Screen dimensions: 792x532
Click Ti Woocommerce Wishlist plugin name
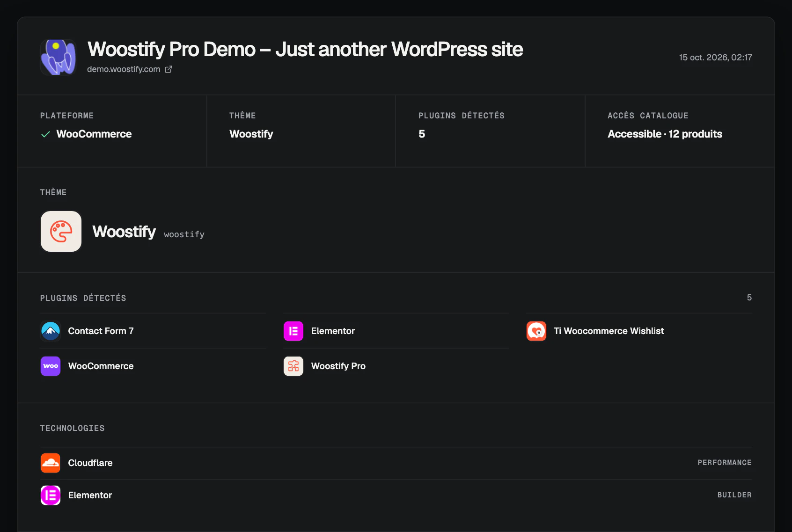point(609,331)
